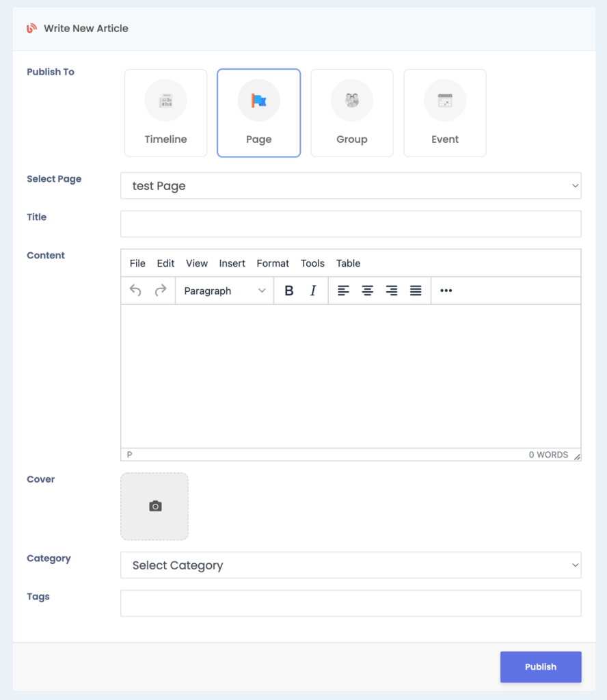Align text left
607x700 pixels.
pyautogui.click(x=343, y=291)
